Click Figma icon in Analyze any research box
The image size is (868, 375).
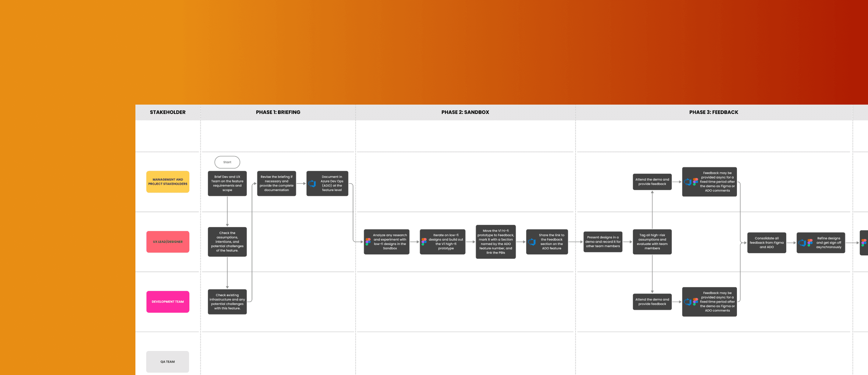tap(368, 242)
